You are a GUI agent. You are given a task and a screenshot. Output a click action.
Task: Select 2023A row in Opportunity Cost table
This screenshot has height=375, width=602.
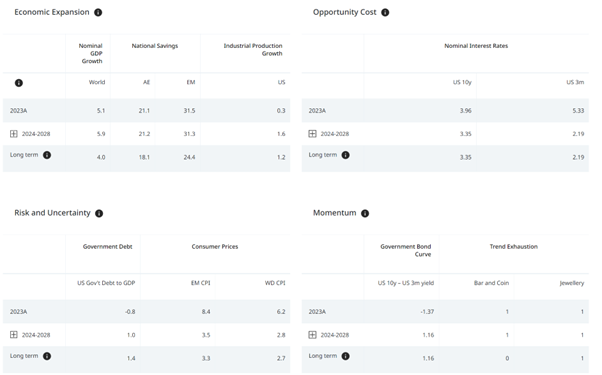pyautogui.click(x=445, y=111)
